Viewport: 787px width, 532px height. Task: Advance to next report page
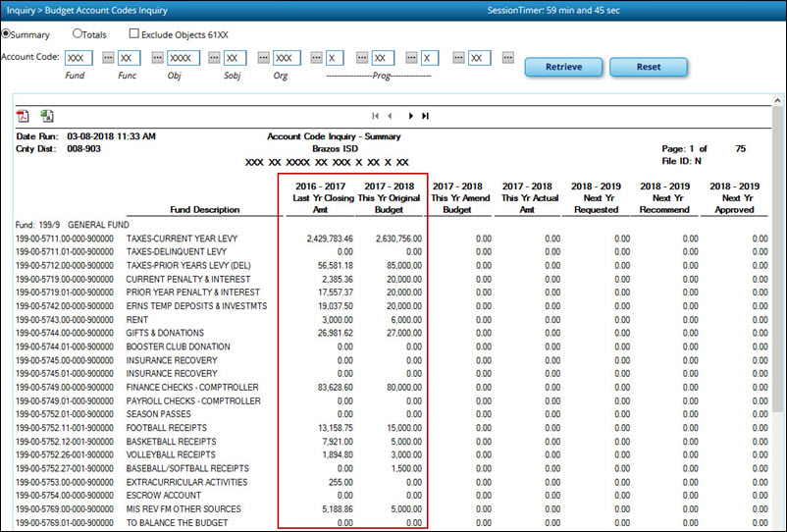click(410, 116)
